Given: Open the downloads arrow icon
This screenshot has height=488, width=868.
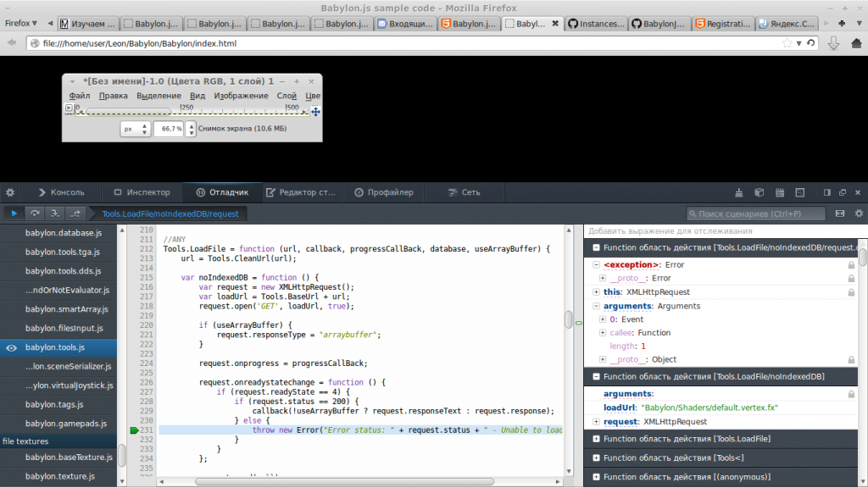Looking at the screenshot, I should (x=833, y=43).
